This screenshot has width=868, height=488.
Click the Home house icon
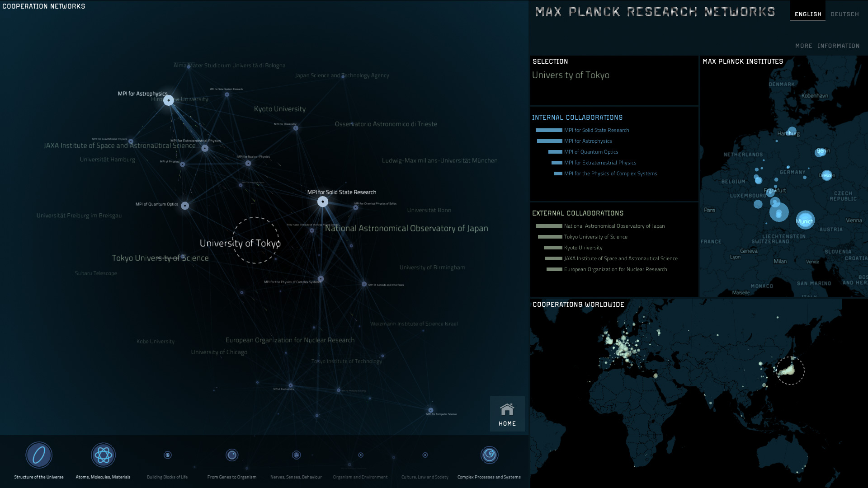pos(507,410)
